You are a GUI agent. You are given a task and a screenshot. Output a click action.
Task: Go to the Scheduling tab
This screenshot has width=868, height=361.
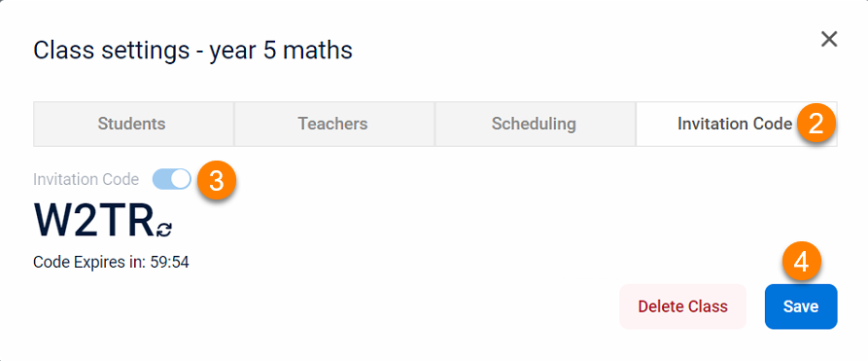click(x=536, y=124)
